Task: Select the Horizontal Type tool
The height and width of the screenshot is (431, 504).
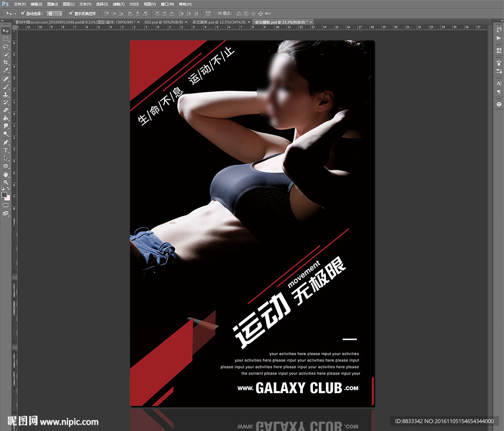Action: point(6,150)
